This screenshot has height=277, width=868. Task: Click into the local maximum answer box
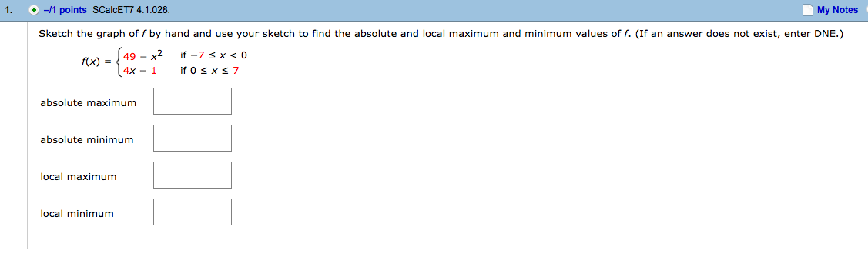pos(192,175)
